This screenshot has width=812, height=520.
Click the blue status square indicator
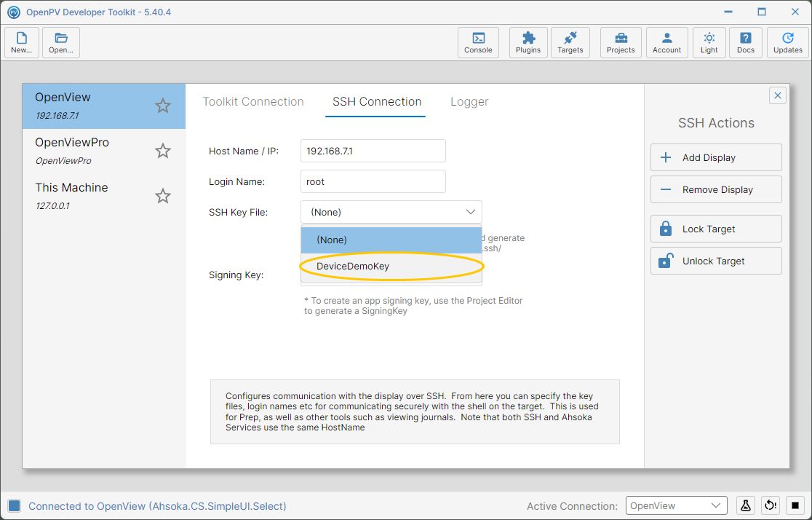15,506
